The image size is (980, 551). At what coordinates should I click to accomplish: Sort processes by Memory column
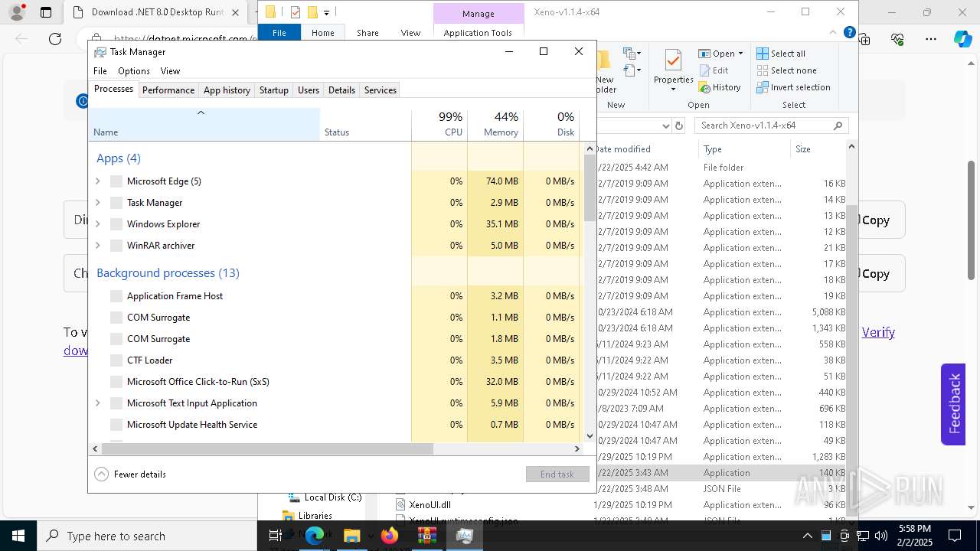tap(495, 125)
